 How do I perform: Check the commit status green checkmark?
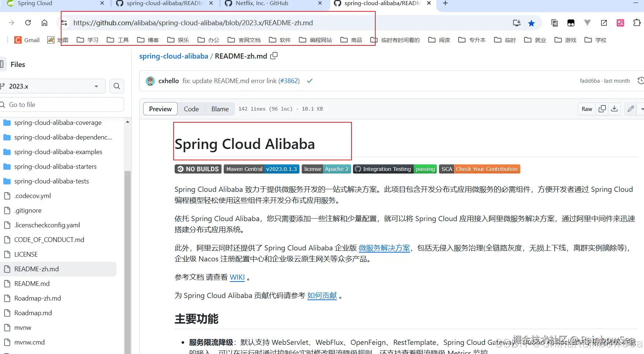tap(310, 81)
